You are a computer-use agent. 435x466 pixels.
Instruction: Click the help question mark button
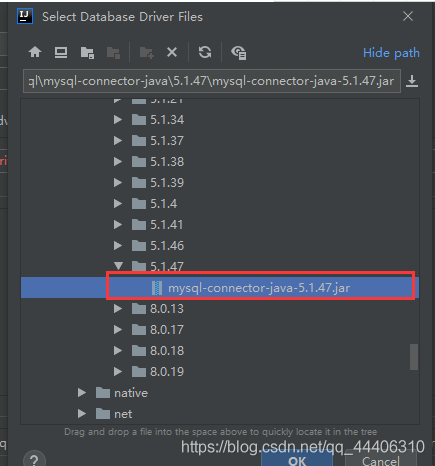point(34,459)
